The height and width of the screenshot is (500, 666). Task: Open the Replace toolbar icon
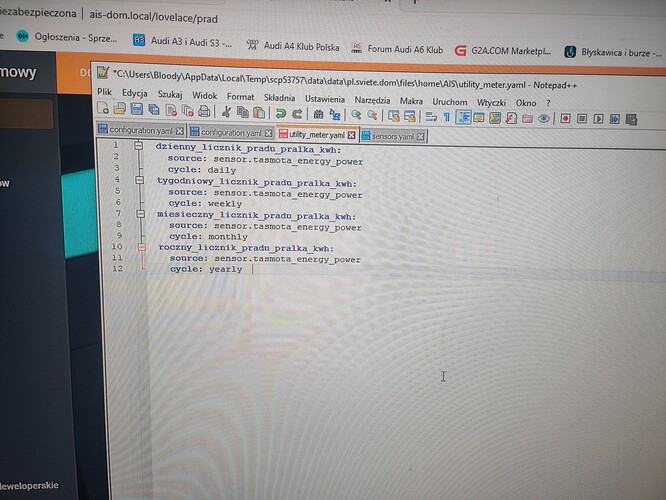(x=335, y=114)
